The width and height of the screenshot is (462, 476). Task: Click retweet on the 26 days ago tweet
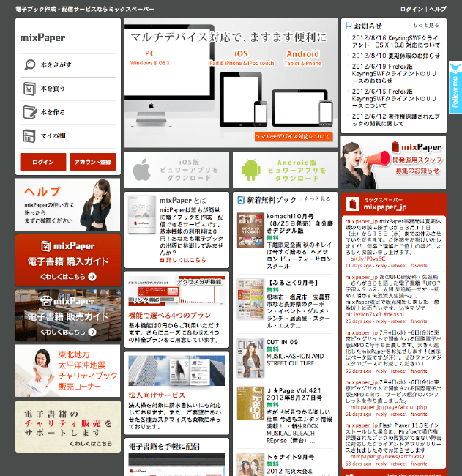point(398,321)
